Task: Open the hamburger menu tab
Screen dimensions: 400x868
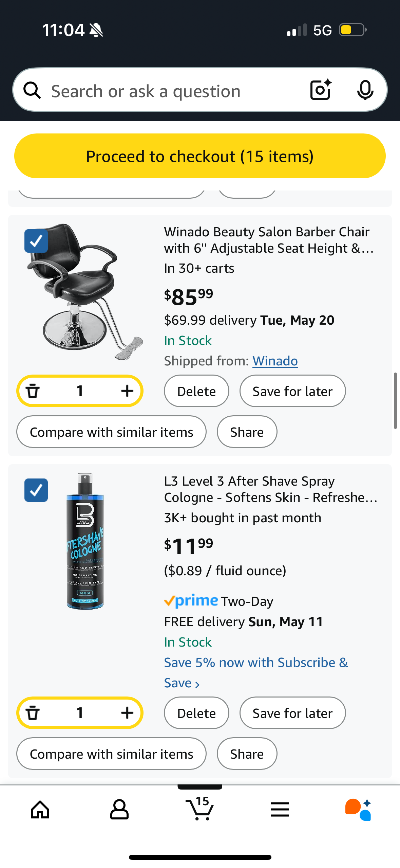Action: coord(280,809)
